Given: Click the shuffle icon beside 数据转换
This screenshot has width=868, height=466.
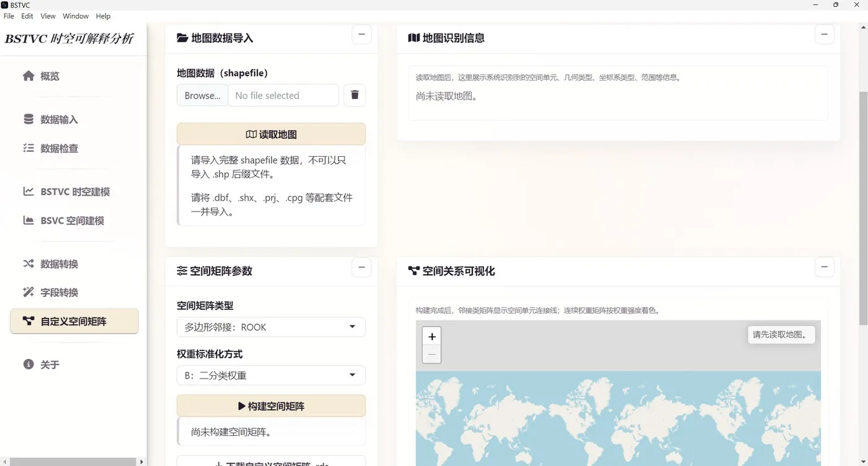Looking at the screenshot, I should click(29, 263).
